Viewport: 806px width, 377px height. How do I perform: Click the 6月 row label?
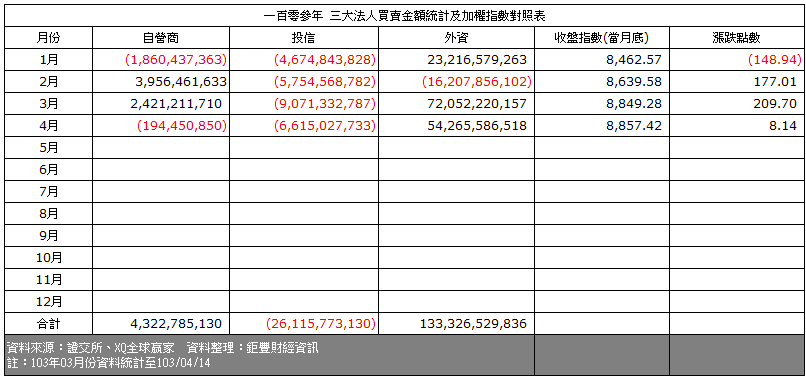tap(48, 170)
